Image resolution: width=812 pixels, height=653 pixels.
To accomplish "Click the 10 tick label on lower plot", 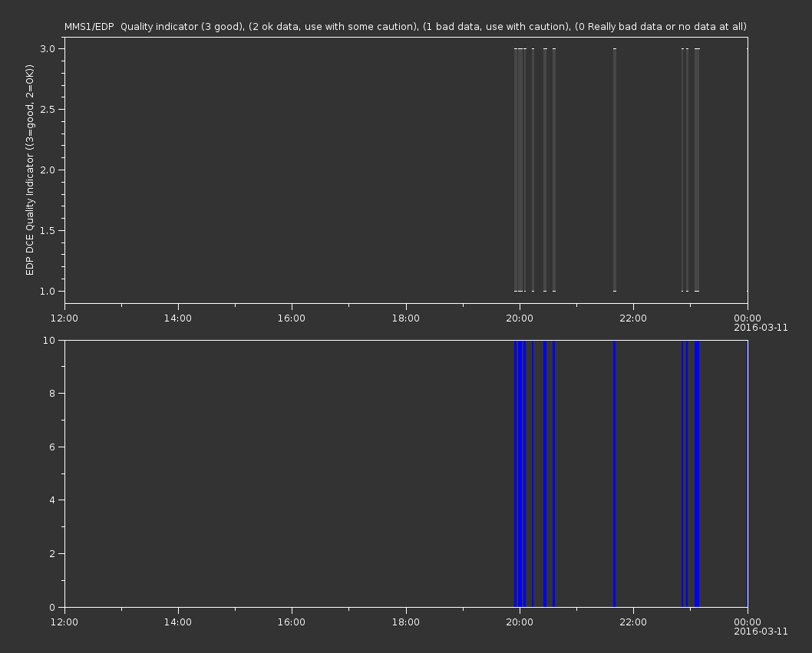I will point(49,340).
